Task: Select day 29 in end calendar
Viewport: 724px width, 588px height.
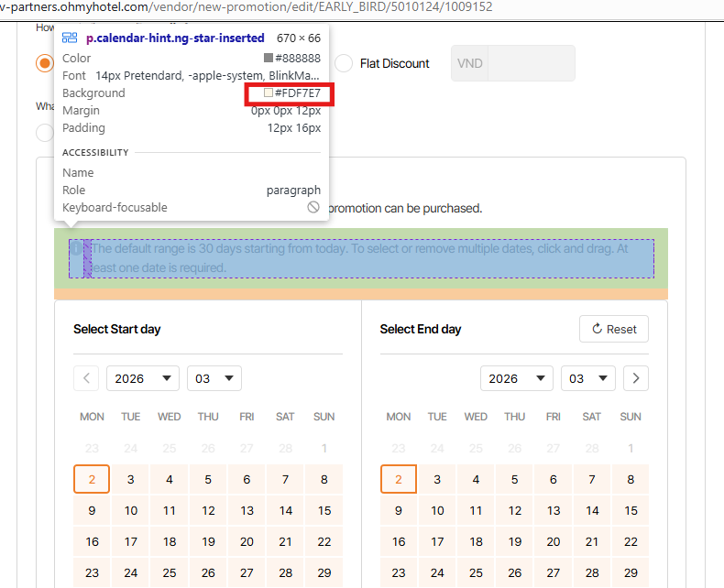Action: click(x=631, y=573)
